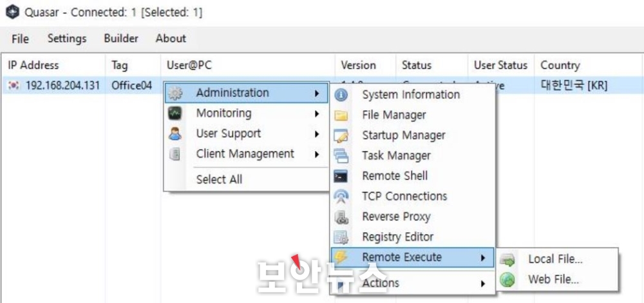This screenshot has height=303, width=644.
Task: Click the Reverse Proxy icon
Action: tap(341, 217)
